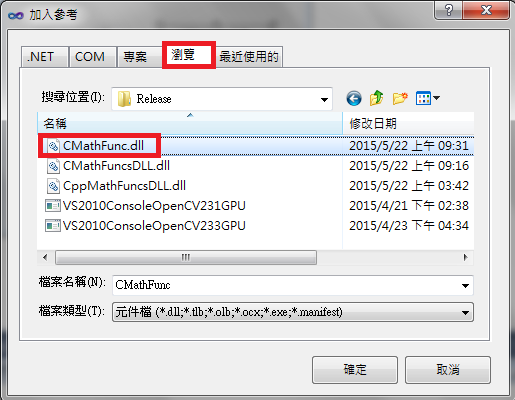
Task: Expand the Release location dropdown
Action: pyautogui.click(x=324, y=99)
